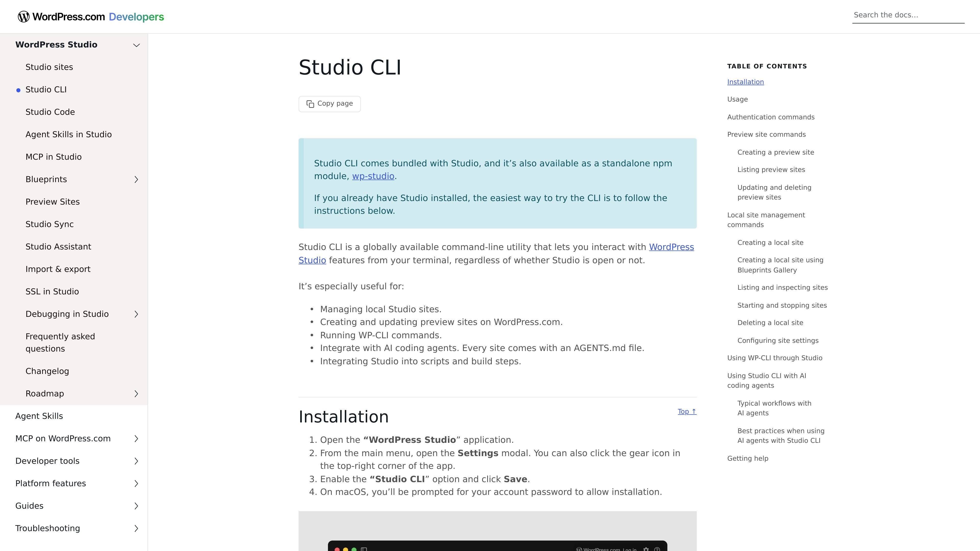Expand the Troubleshooting chevron
Viewport: 980px width, 551px height.
coord(136,528)
